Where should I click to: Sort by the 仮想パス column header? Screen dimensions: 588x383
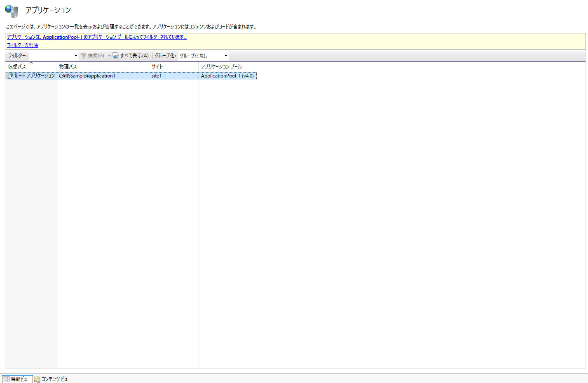(31, 66)
